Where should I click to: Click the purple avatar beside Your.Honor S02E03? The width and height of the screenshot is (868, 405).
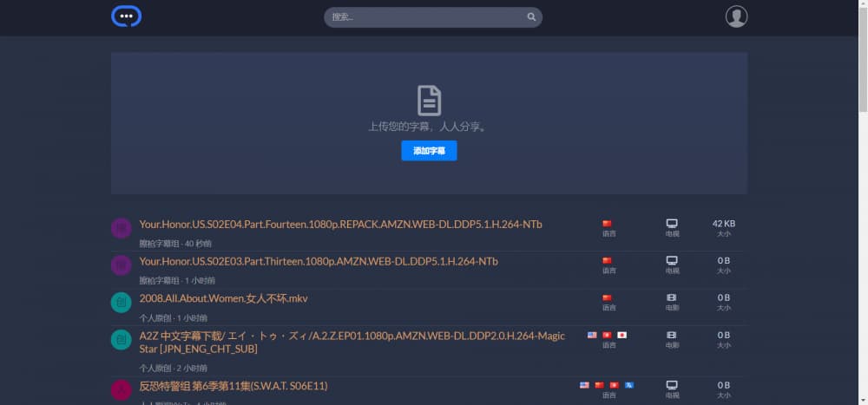122,265
